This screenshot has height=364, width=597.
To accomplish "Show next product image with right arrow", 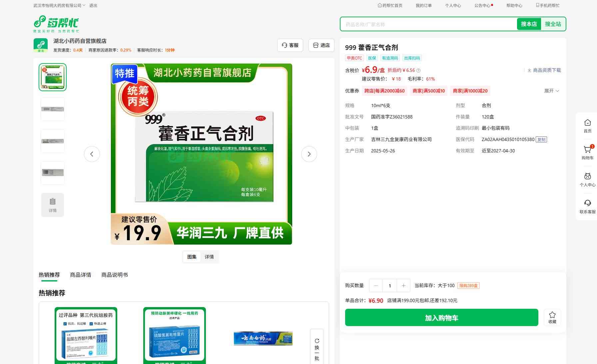I will tap(309, 154).
